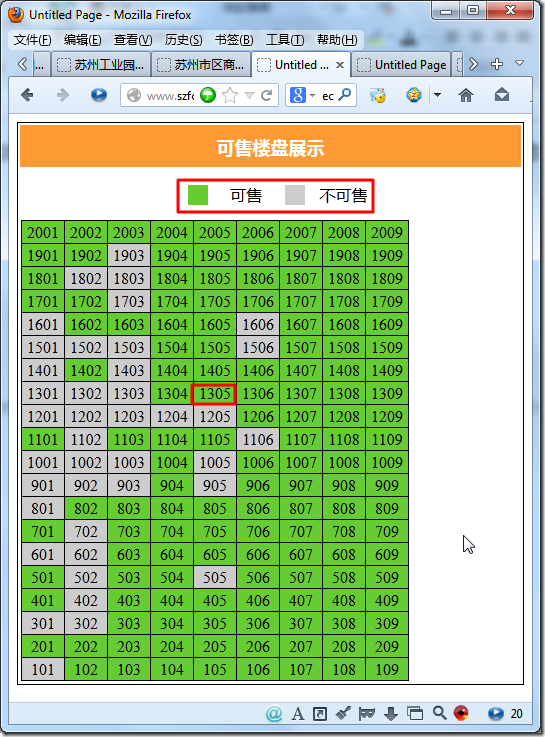Open downloads via the down arrow icon
The image size is (545, 737).
tap(391, 714)
